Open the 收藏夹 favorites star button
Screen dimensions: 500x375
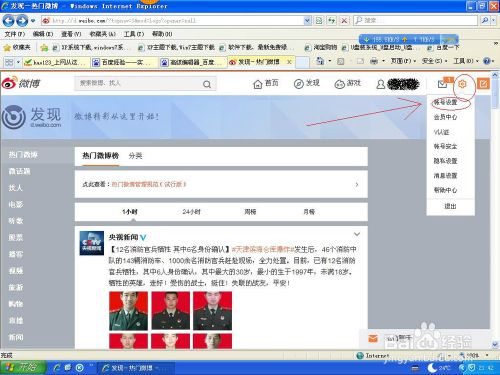17,47
